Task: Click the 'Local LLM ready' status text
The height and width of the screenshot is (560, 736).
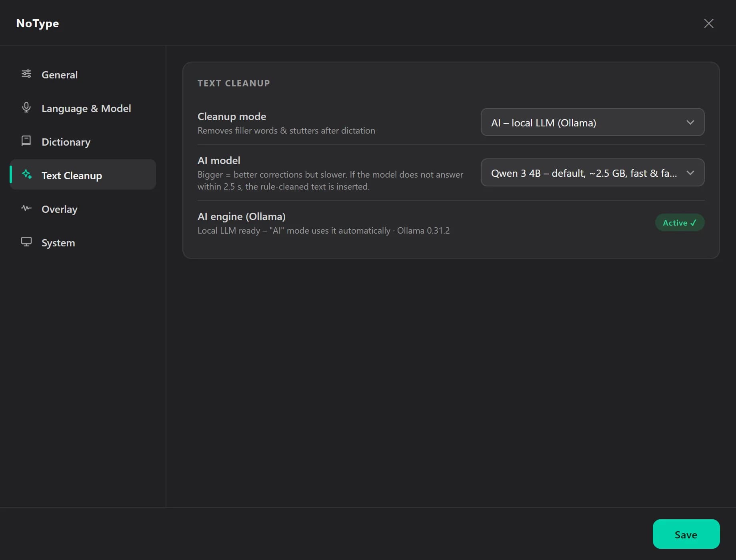Action: (x=324, y=230)
